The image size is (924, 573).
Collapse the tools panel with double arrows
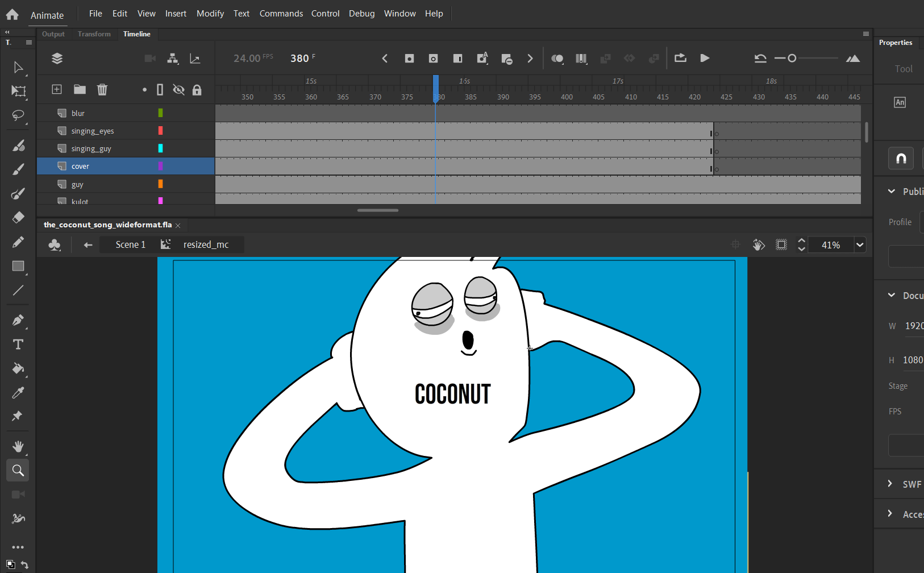tap(7, 32)
